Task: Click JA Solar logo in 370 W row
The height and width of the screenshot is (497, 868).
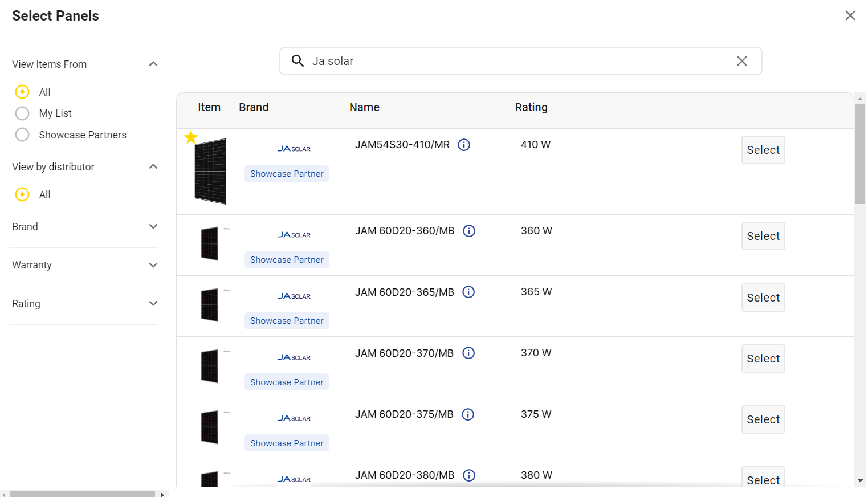Action: pos(294,357)
